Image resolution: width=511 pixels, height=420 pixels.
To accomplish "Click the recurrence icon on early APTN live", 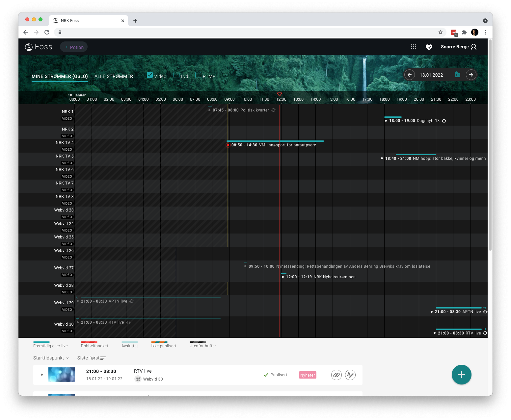I will coord(132,301).
